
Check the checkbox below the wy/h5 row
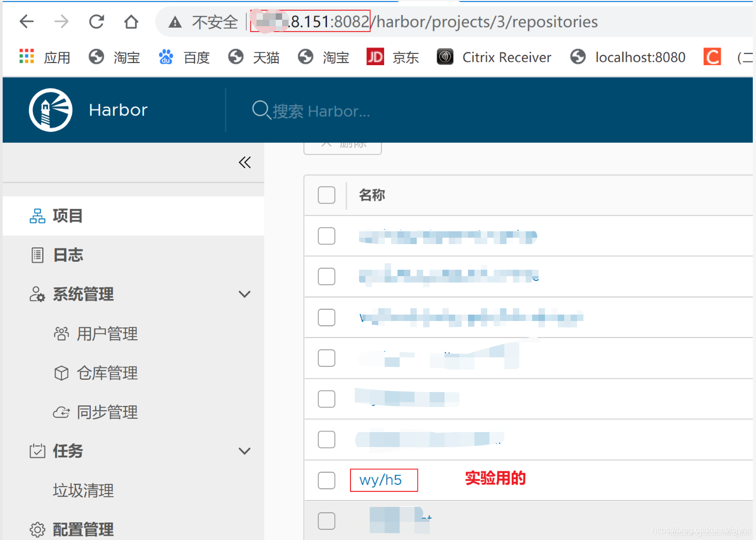(x=326, y=521)
